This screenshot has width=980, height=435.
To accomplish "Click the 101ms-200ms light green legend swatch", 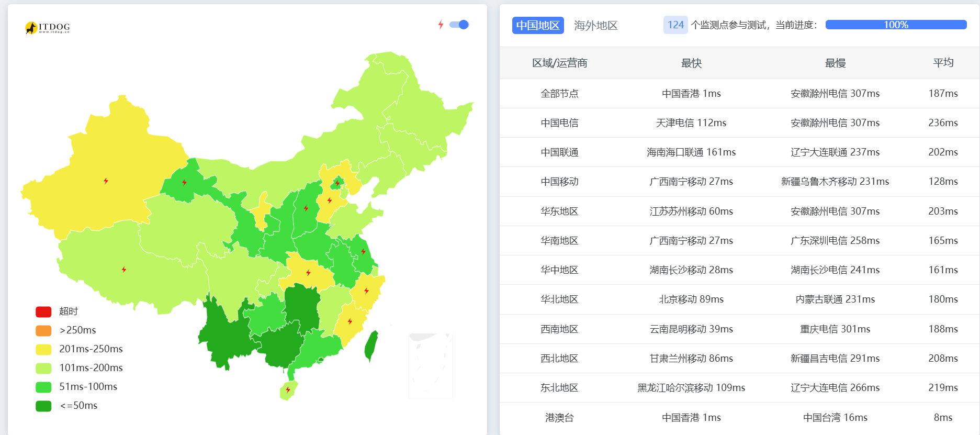I will pos(43,368).
